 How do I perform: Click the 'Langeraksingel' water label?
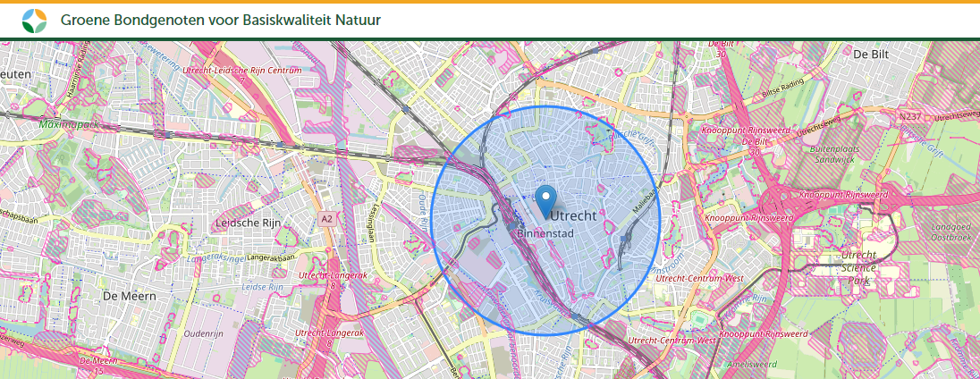[215, 257]
